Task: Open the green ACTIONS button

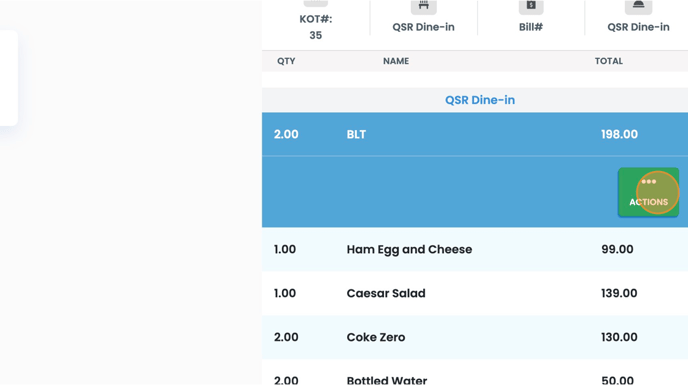Action: (648, 192)
